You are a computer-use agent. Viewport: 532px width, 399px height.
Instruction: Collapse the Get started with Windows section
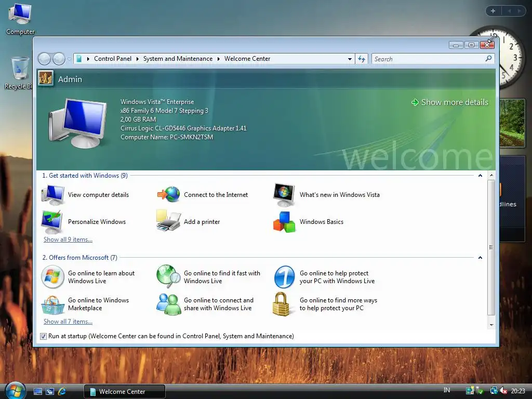pyautogui.click(x=480, y=176)
